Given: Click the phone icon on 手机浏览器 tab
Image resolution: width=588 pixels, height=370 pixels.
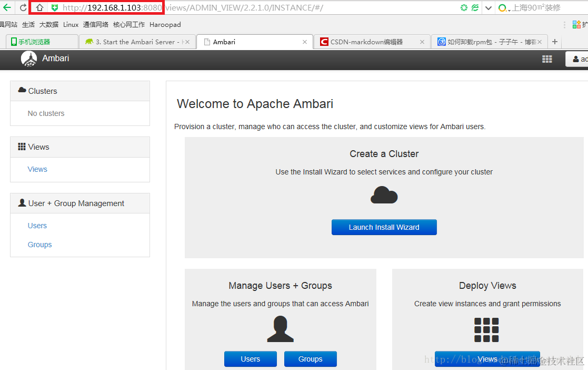Looking at the screenshot, I should [x=14, y=42].
